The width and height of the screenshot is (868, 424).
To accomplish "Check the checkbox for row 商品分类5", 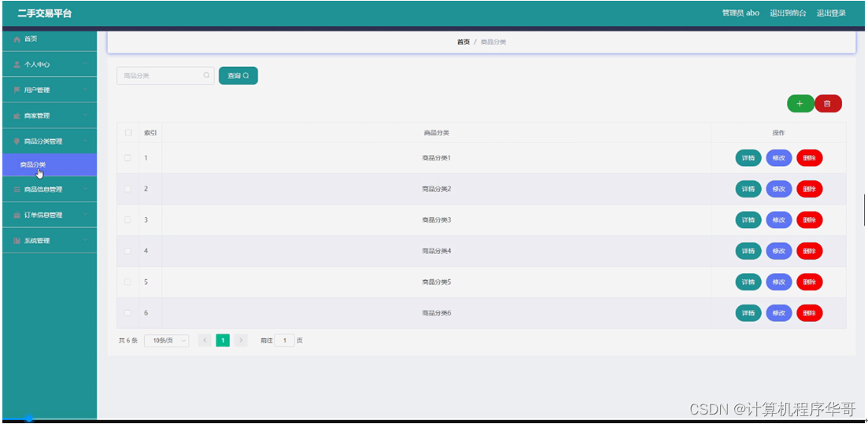I will [127, 282].
